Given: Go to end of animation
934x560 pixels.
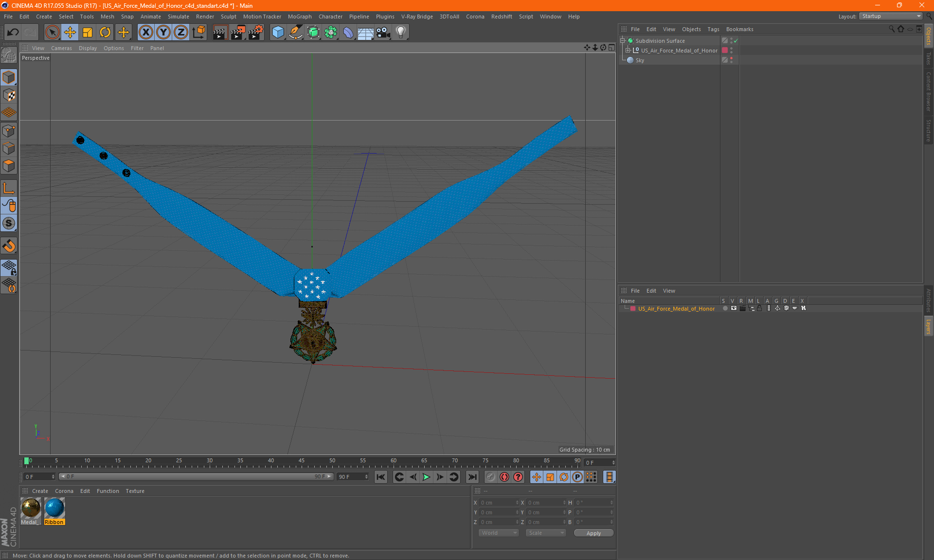Looking at the screenshot, I should 472,477.
